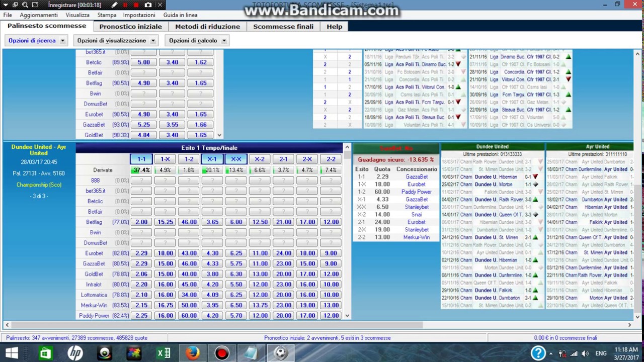Open the Stampa menu
The image size is (644, 362).
107,15
